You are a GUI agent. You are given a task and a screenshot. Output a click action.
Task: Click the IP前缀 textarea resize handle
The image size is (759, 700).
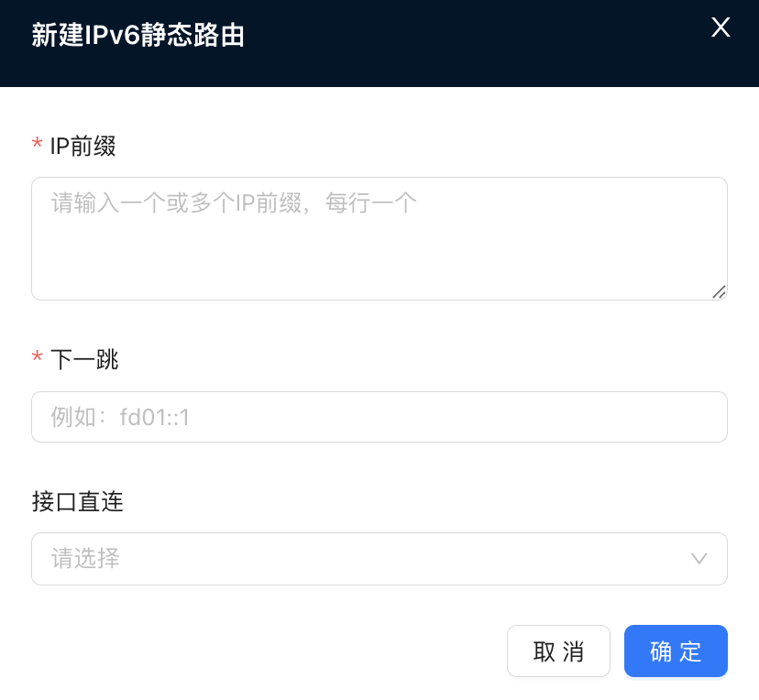[719, 291]
